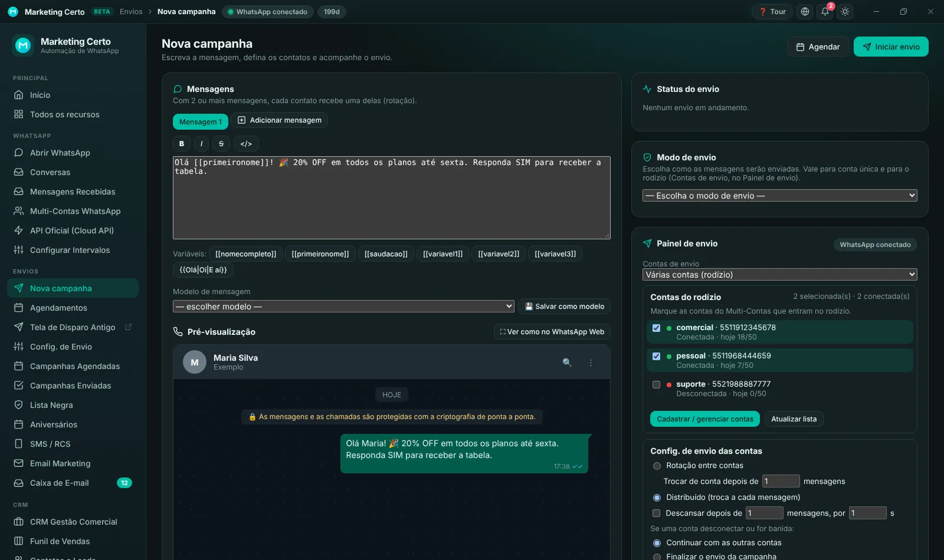Click the Trocar de conta depois de field
The height and width of the screenshot is (560, 944).
point(781,482)
